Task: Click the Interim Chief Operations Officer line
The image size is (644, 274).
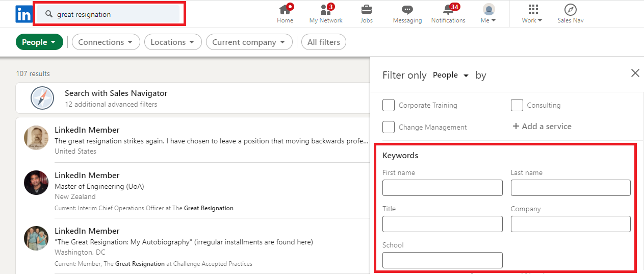Action: [x=144, y=208]
